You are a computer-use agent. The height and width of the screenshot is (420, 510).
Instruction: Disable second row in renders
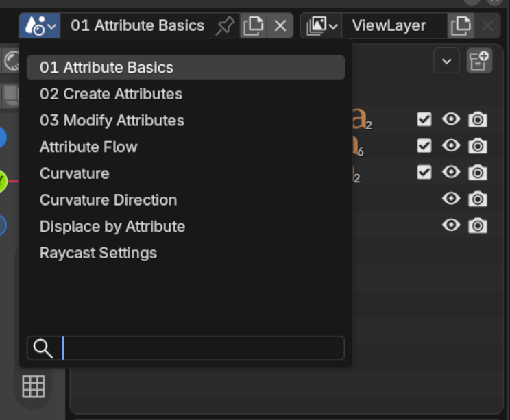tap(478, 146)
